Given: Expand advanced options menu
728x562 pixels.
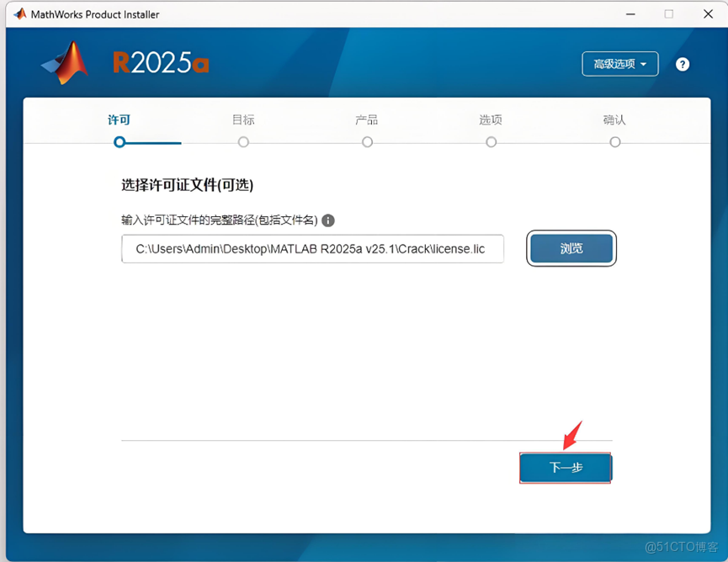Looking at the screenshot, I should (620, 64).
